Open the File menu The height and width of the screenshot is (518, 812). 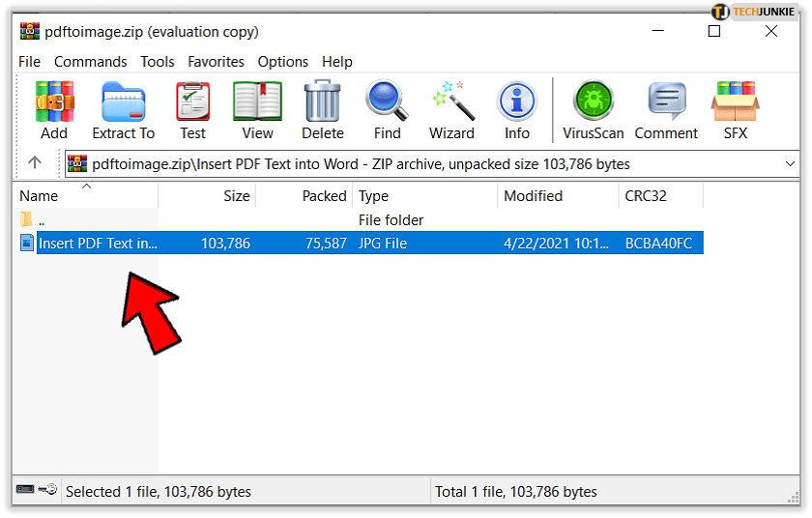(29, 62)
